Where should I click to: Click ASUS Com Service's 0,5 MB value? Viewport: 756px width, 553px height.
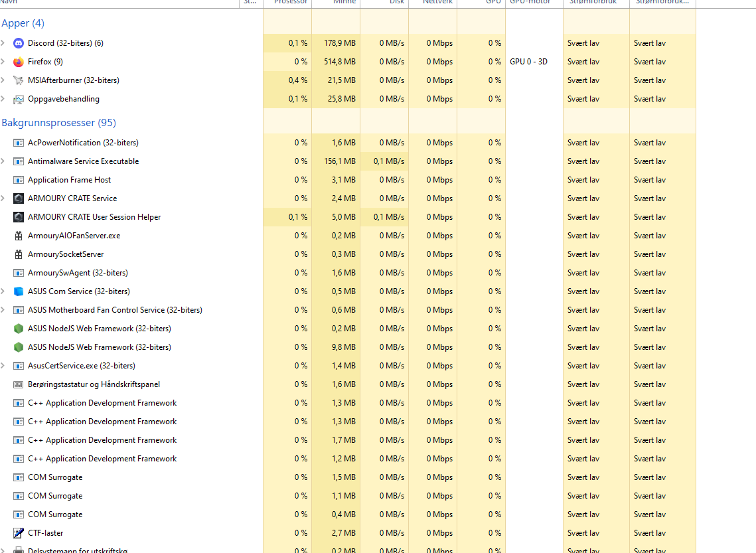click(344, 291)
